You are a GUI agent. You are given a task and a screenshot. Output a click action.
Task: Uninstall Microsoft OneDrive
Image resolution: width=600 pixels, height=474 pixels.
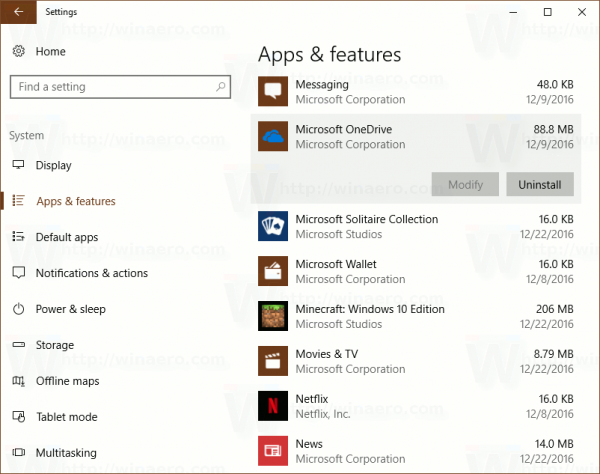tap(540, 184)
